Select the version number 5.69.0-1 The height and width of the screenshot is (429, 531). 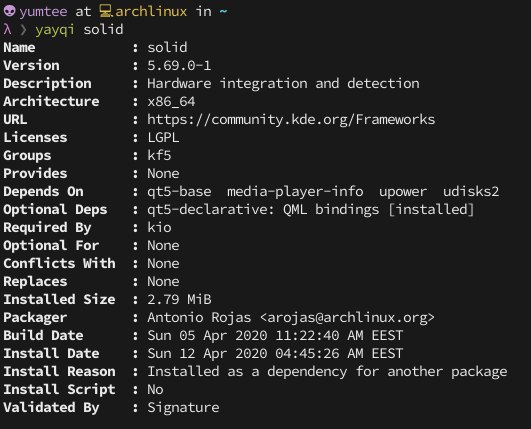[x=179, y=65]
